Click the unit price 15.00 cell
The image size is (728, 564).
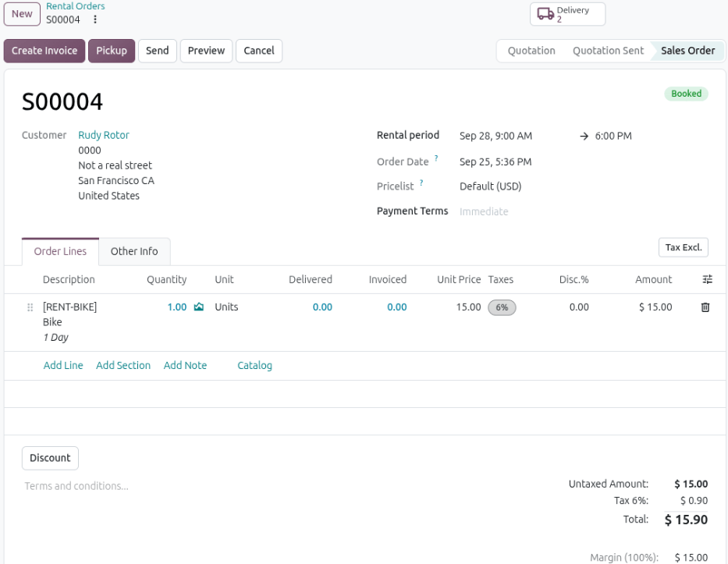click(468, 307)
